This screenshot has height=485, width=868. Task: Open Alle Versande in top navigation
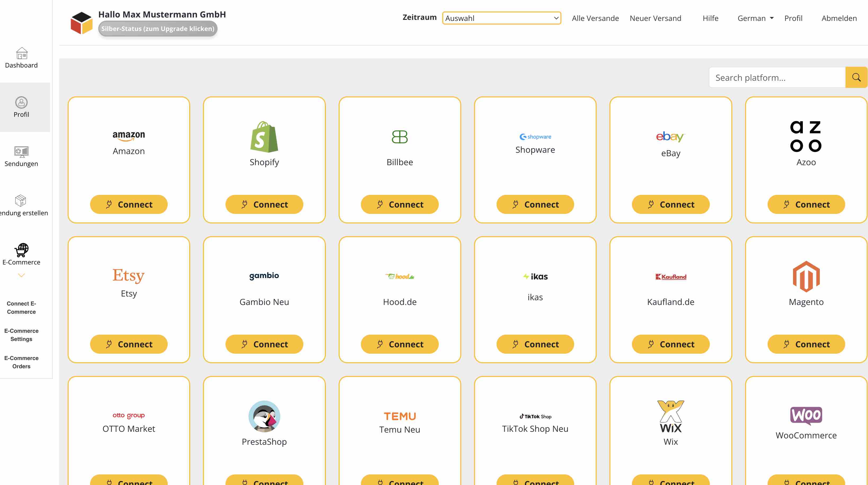(595, 18)
